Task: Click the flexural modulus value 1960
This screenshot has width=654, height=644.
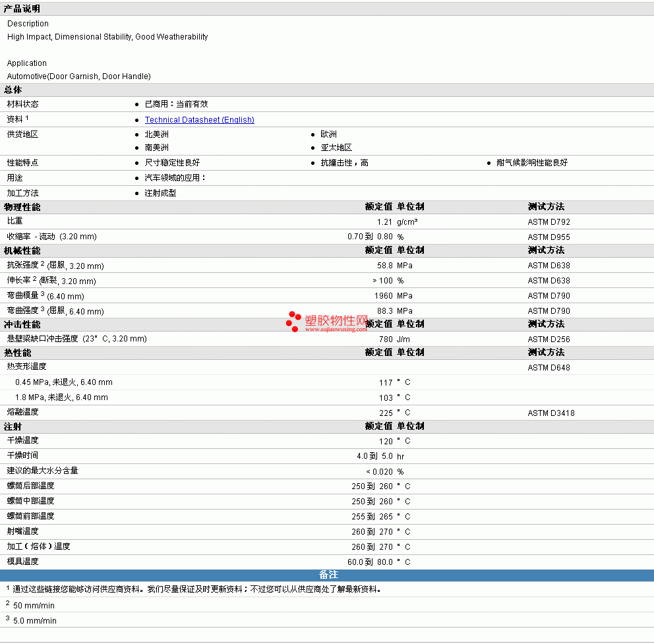Action: pos(383,296)
